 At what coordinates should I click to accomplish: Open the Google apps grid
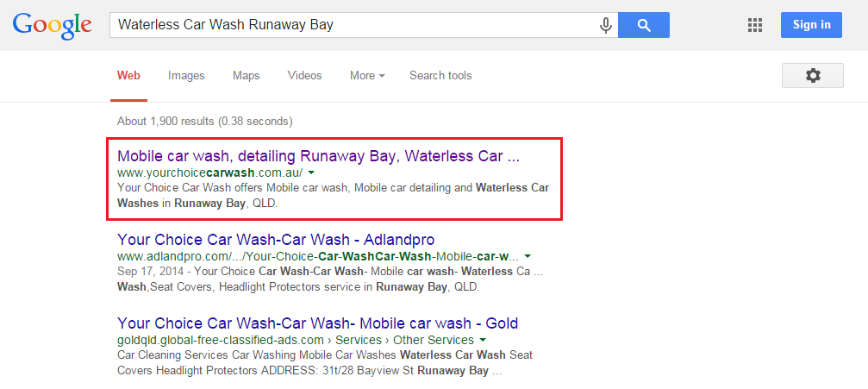(755, 25)
